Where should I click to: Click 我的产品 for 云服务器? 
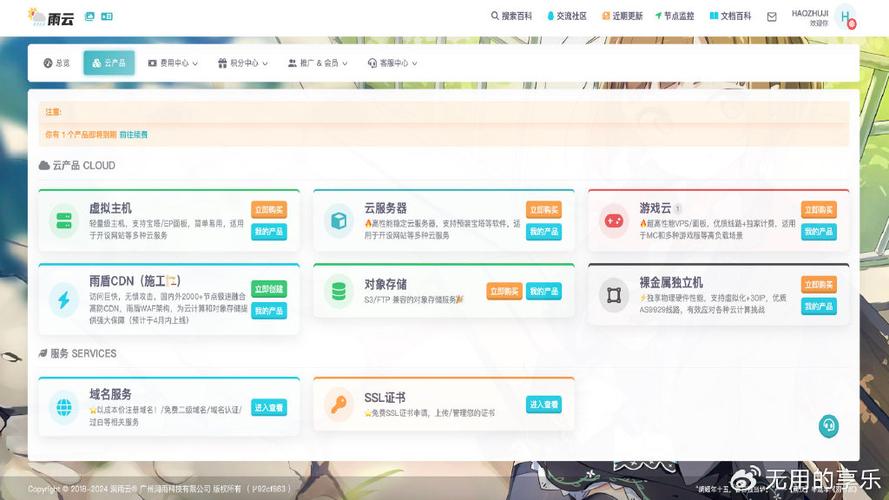click(544, 231)
